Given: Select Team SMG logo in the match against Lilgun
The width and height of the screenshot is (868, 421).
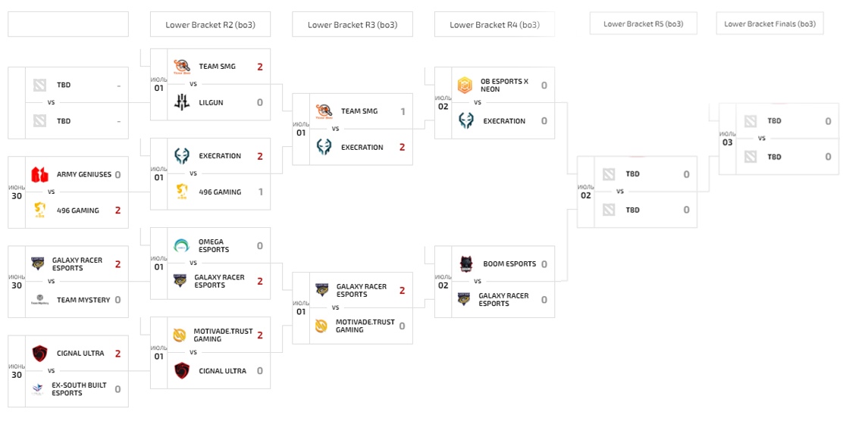Looking at the screenshot, I should pos(182,67).
